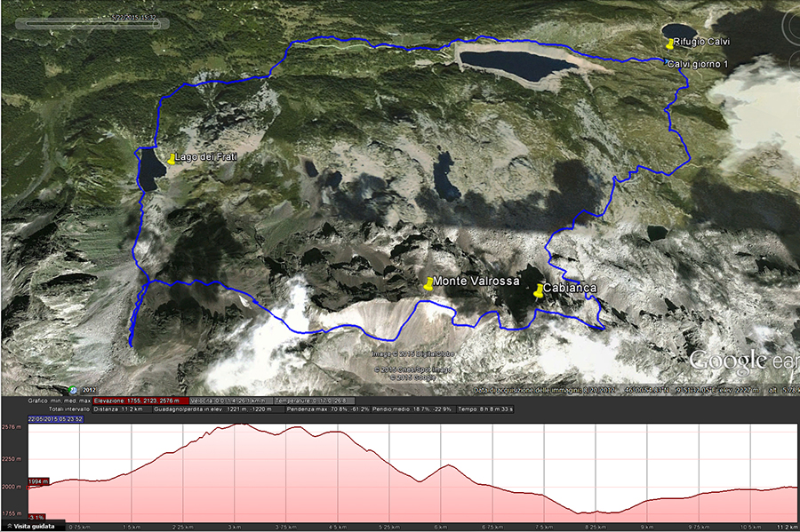Click the Grafico min, med, max label
Image resolution: width=800 pixels, height=532 pixels.
(x=60, y=401)
